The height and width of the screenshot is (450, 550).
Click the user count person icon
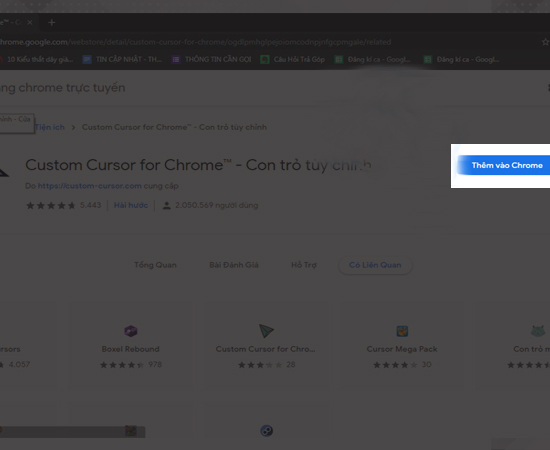coord(167,206)
